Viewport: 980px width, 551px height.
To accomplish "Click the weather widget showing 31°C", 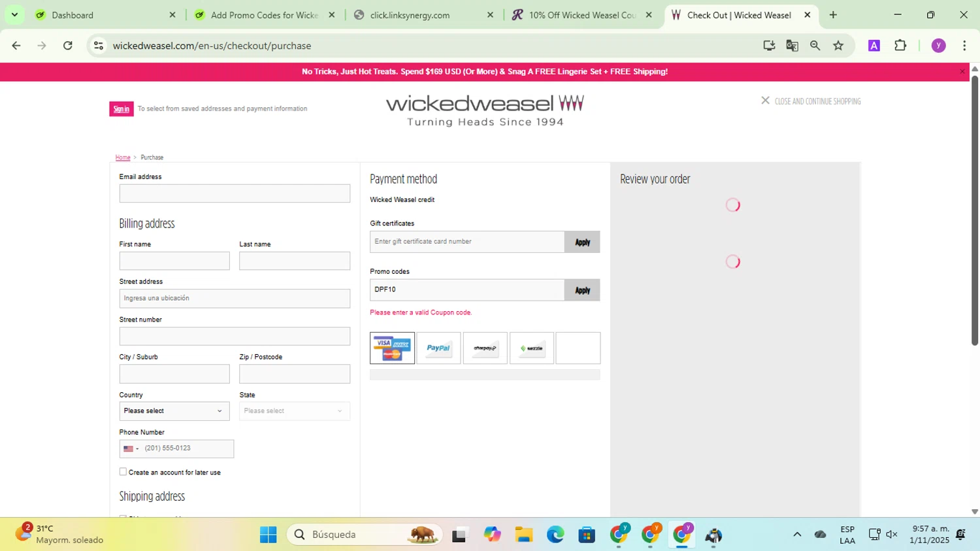I will point(60,534).
